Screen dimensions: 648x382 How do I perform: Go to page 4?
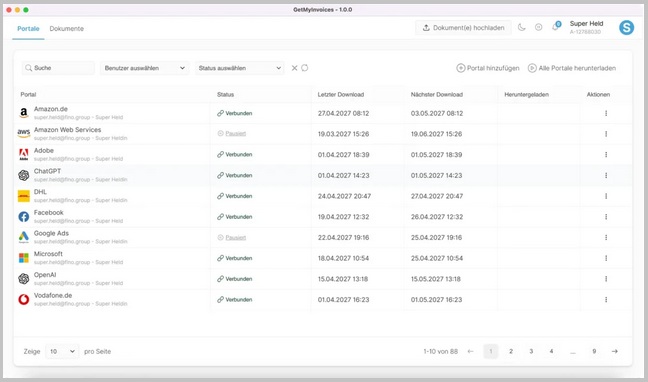tap(551, 351)
